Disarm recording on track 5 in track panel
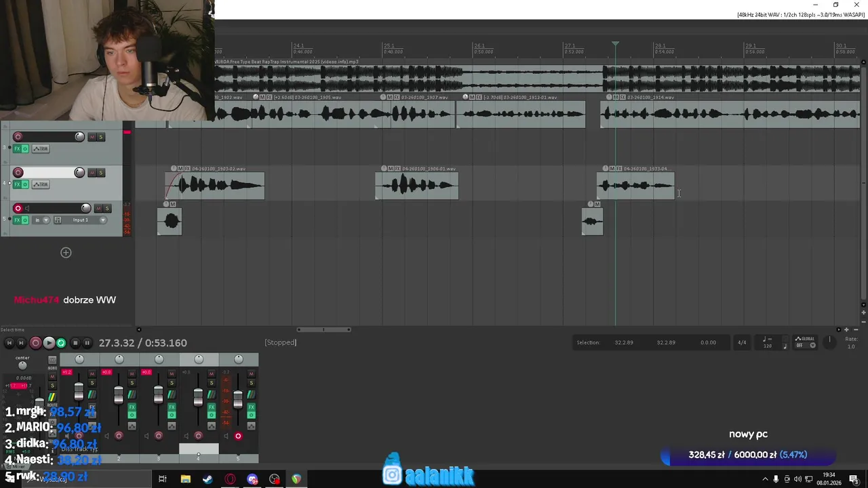This screenshot has height=488, width=868. [18, 208]
